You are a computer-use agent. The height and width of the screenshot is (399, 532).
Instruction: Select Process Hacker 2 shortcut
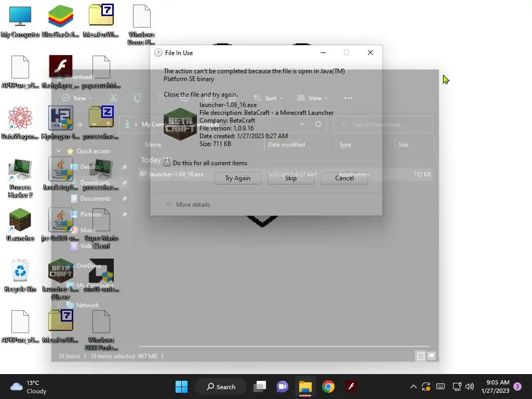click(20, 178)
